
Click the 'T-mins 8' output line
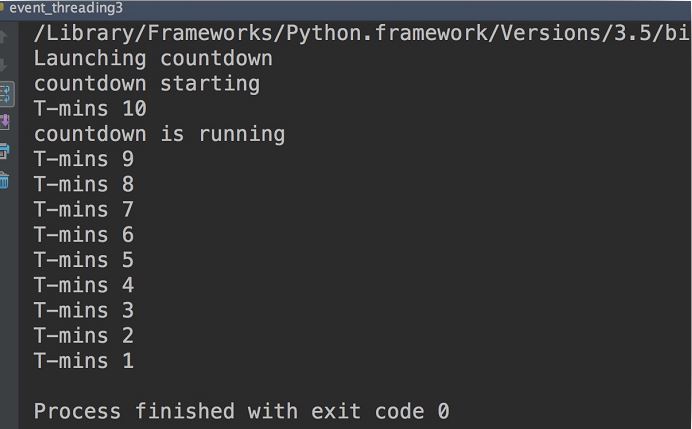[84, 184]
